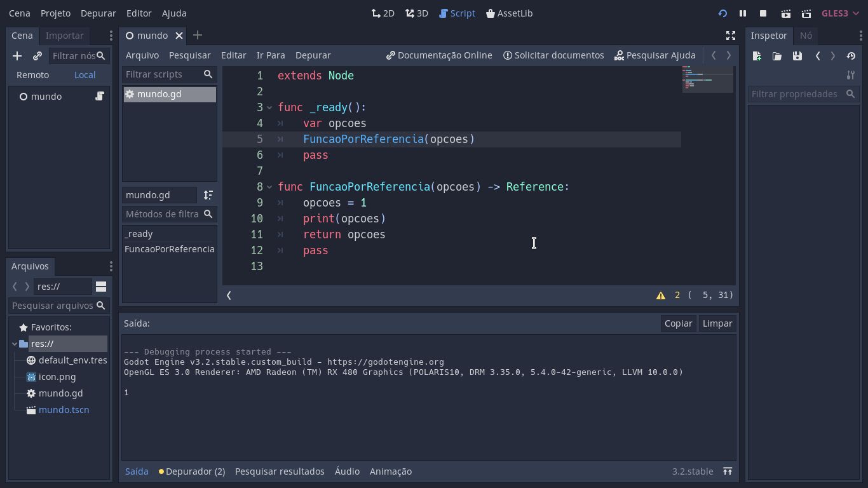Collapse the res:// folder tree
Screen dimensions: 868x488
pos(15,344)
